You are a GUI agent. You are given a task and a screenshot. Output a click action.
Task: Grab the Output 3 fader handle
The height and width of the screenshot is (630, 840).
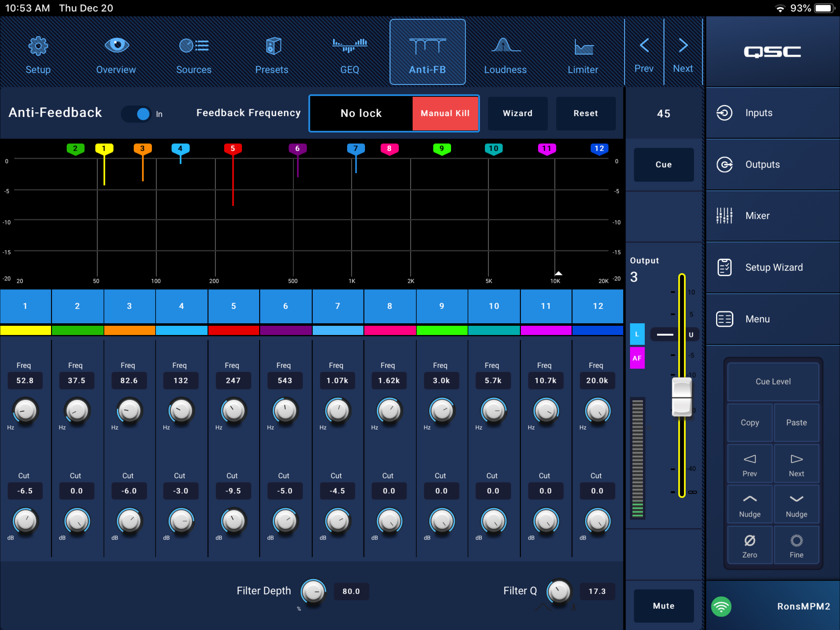coord(682,397)
